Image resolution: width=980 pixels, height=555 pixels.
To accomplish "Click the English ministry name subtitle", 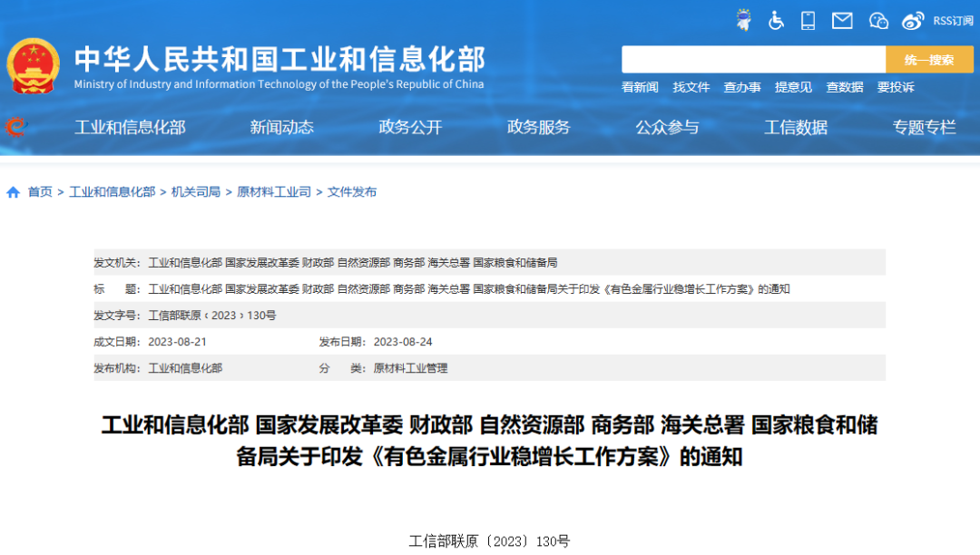I will click(x=279, y=84).
